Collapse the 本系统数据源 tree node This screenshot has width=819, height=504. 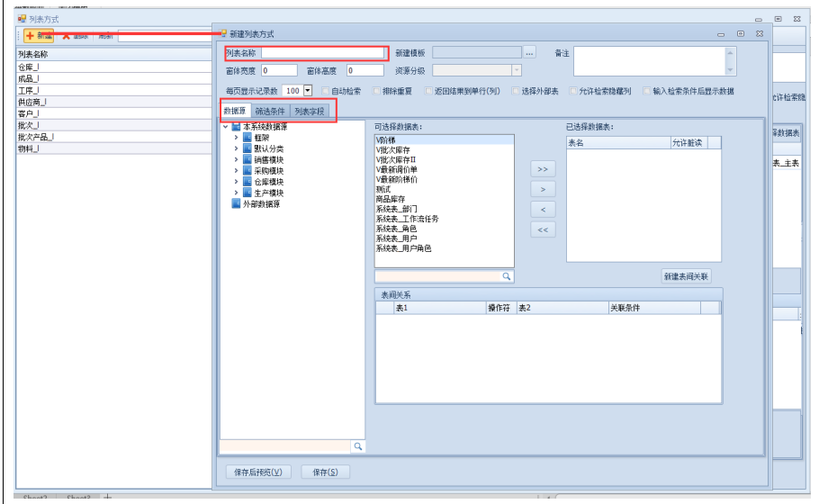click(x=225, y=126)
